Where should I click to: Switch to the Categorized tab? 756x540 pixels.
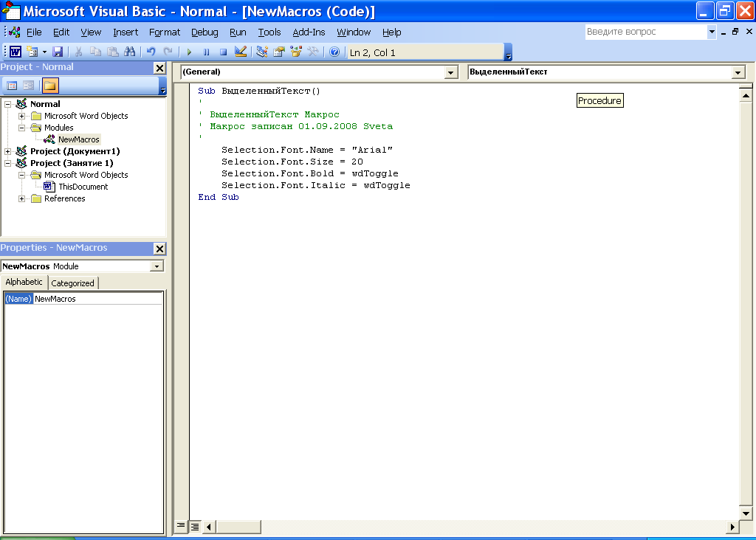73,283
